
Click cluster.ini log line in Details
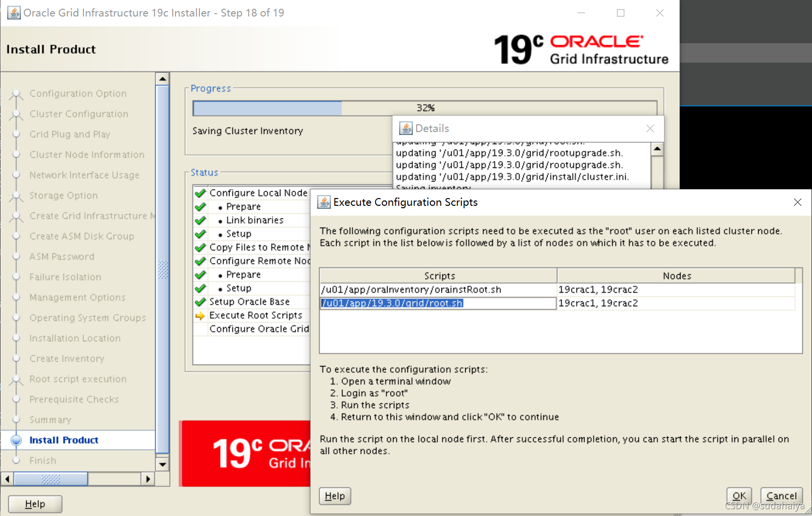pyautogui.click(x=512, y=177)
